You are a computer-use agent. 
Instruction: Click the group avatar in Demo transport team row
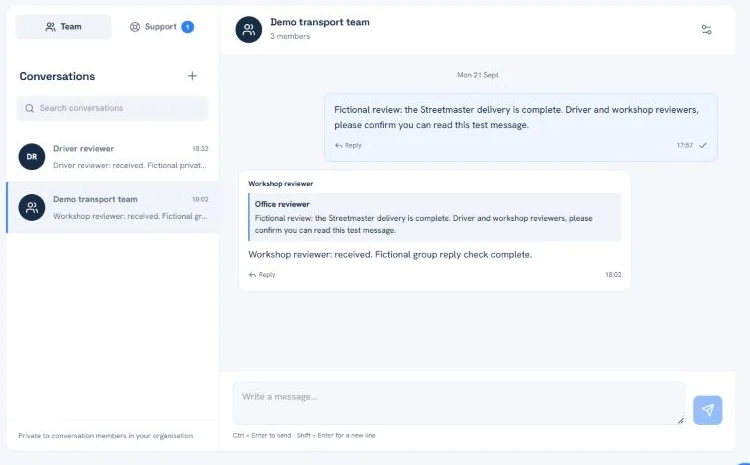32,207
